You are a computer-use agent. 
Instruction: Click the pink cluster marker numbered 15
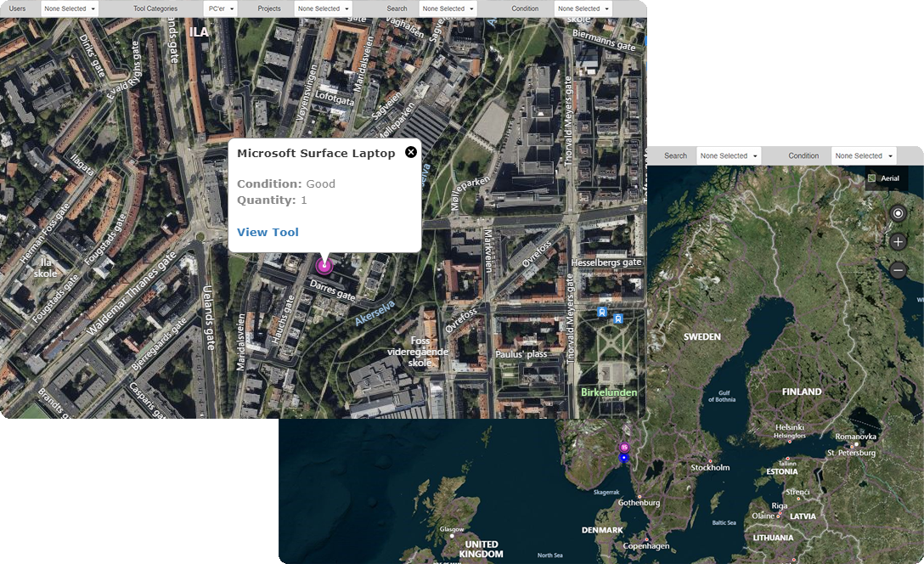pyautogui.click(x=624, y=448)
